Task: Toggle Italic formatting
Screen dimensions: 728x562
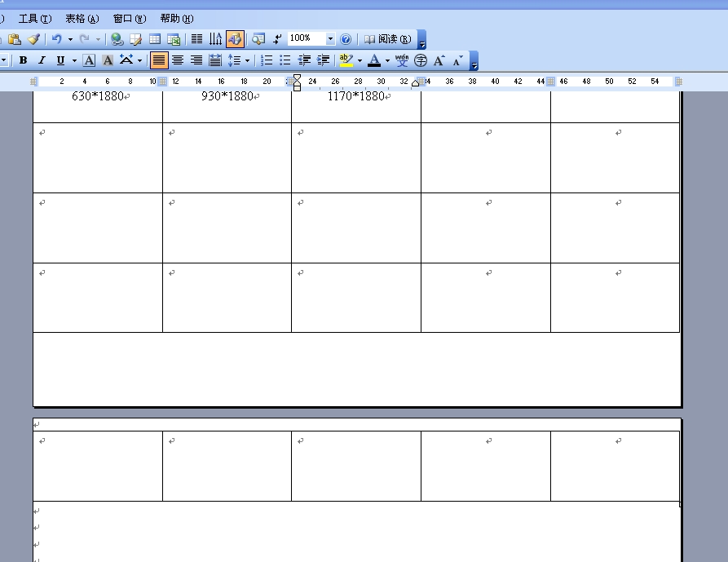Action: (x=42, y=60)
